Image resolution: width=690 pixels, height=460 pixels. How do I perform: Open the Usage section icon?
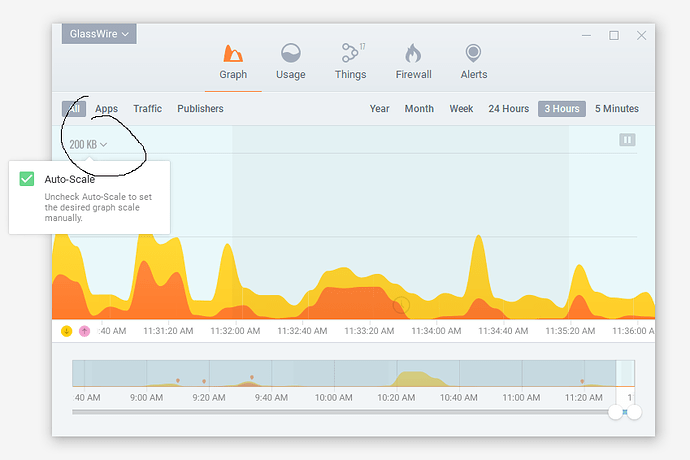291,54
